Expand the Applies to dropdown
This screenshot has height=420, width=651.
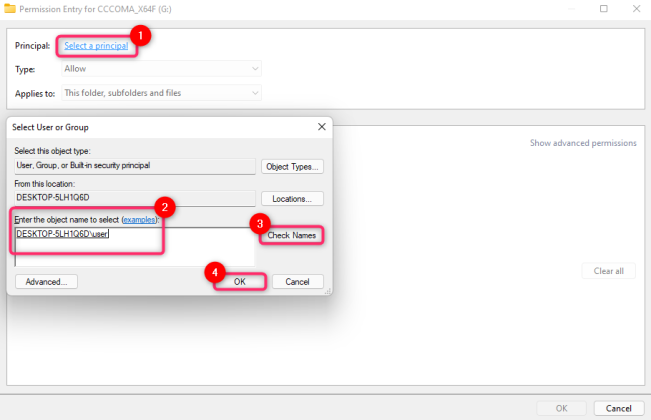[162, 93]
